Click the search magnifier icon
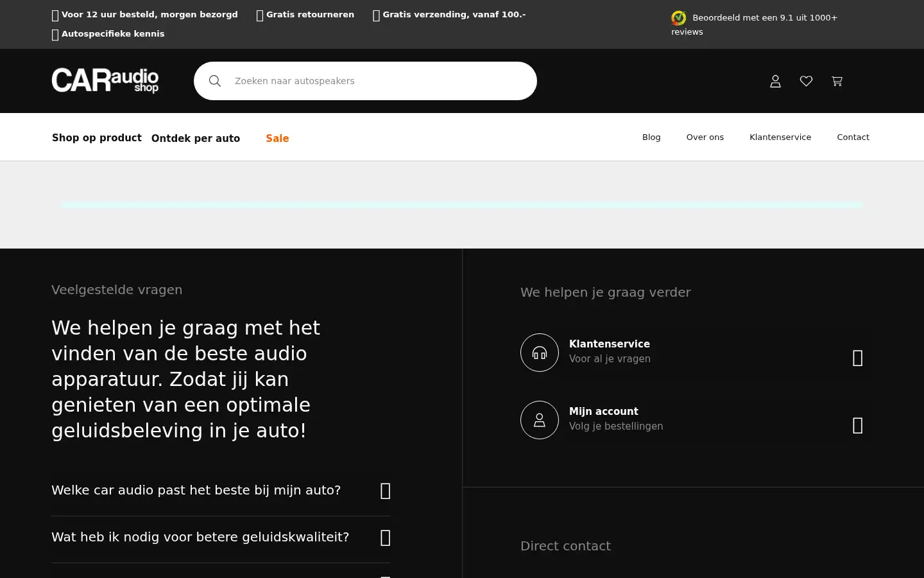This screenshot has height=578, width=924. pos(215,81)
